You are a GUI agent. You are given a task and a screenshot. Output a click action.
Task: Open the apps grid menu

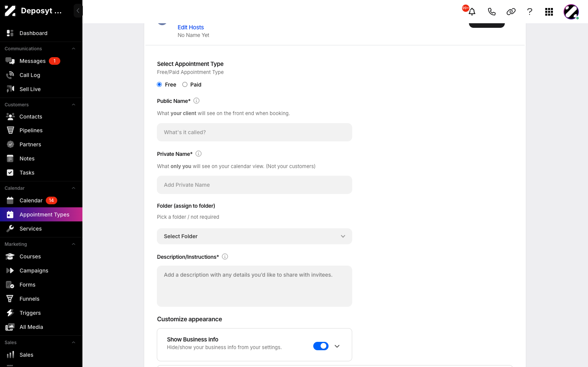coord(549,12)
